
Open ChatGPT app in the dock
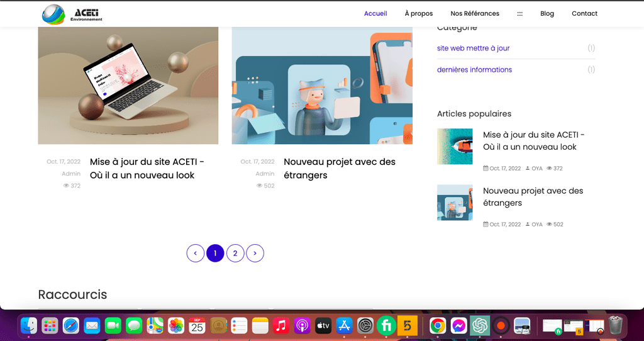coord(480,326)
